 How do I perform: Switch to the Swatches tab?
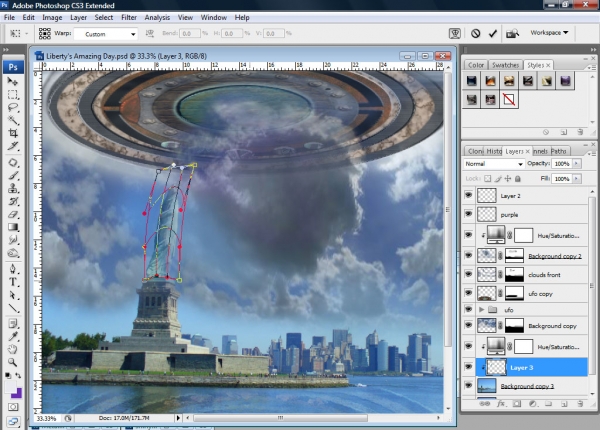(505, 65)
